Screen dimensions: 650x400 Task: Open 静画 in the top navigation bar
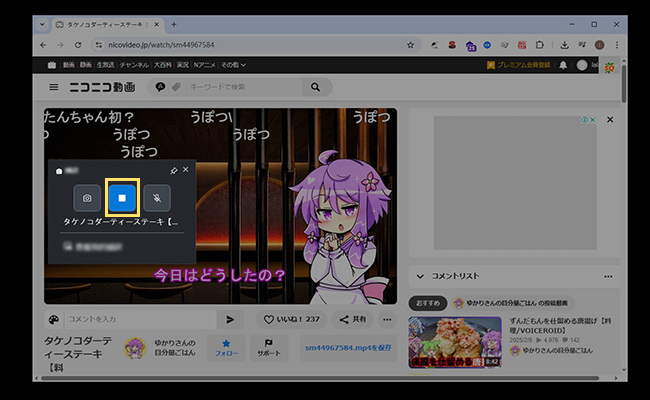[85, 65]
